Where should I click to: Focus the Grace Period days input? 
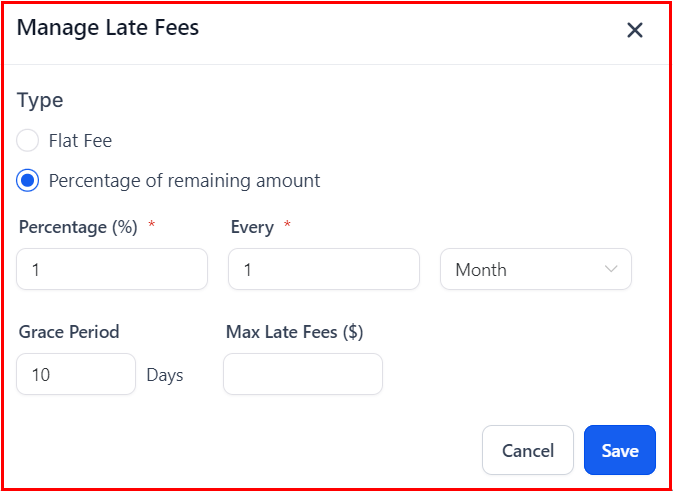click(x=76, y=375)
